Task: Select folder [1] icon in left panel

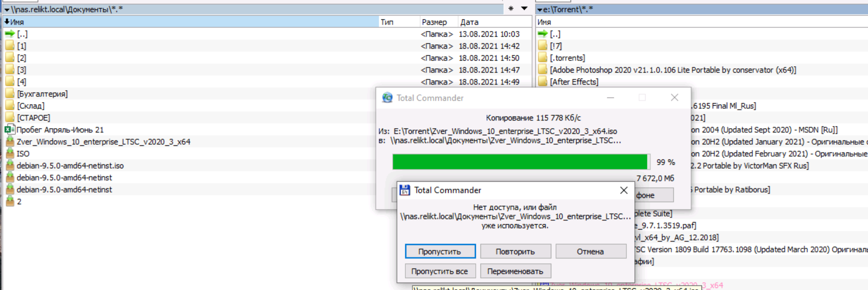Action: tap(10, 46)
